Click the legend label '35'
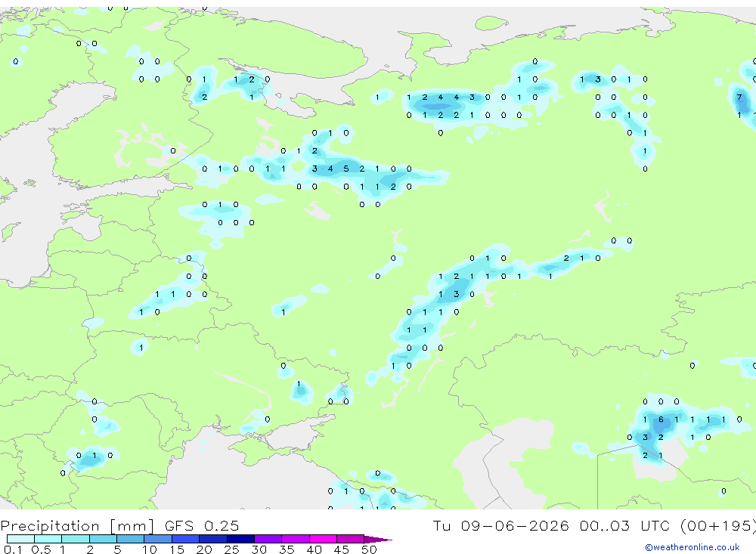 point(287,549)
